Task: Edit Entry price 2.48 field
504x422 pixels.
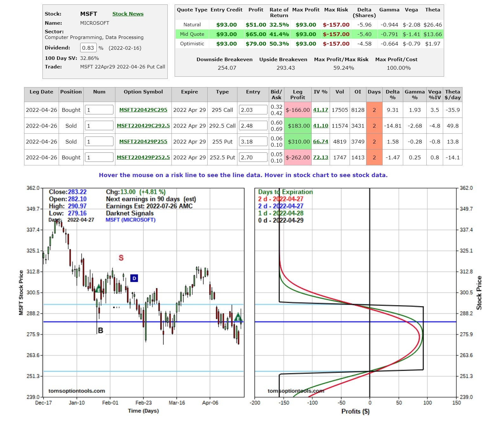Action: pos(253,126)
